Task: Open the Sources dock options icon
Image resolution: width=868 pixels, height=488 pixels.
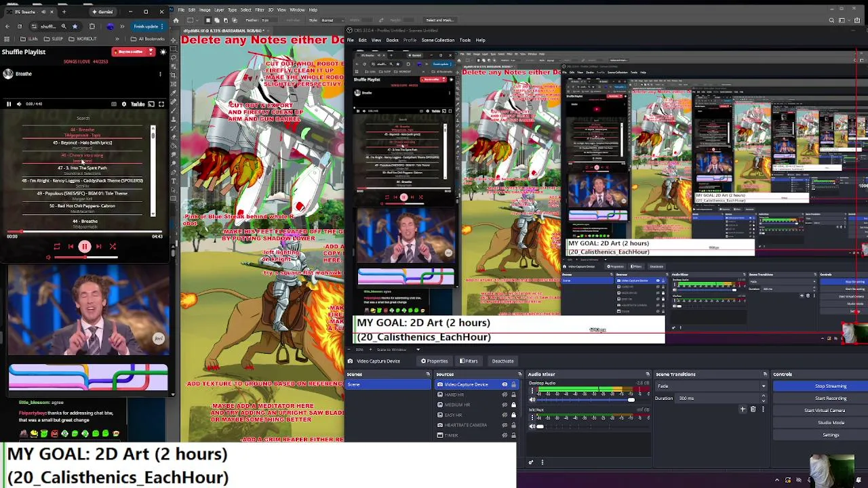Action: [x=520, y=374]
